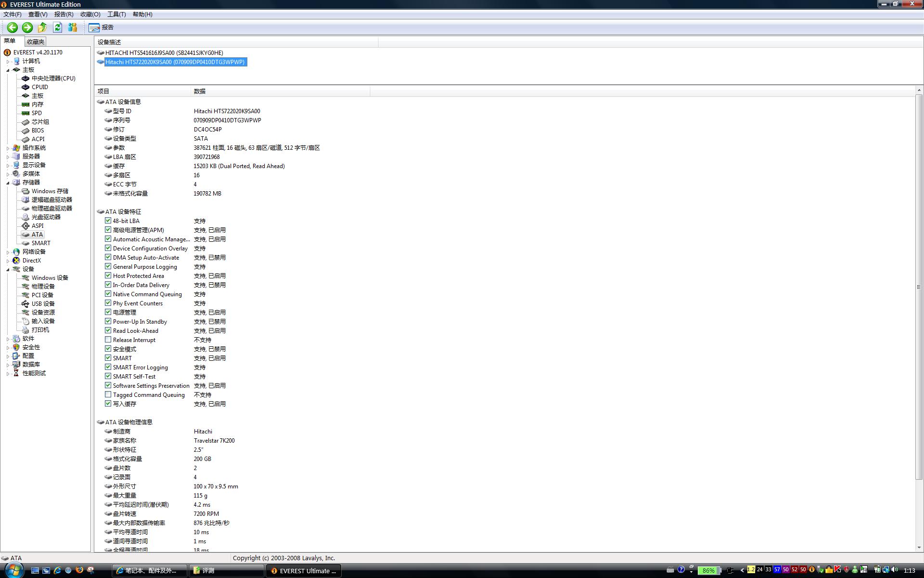Click the Up one level toolbar icon
This screenshot has width=924, height=578.
click(x=42, y=27)
